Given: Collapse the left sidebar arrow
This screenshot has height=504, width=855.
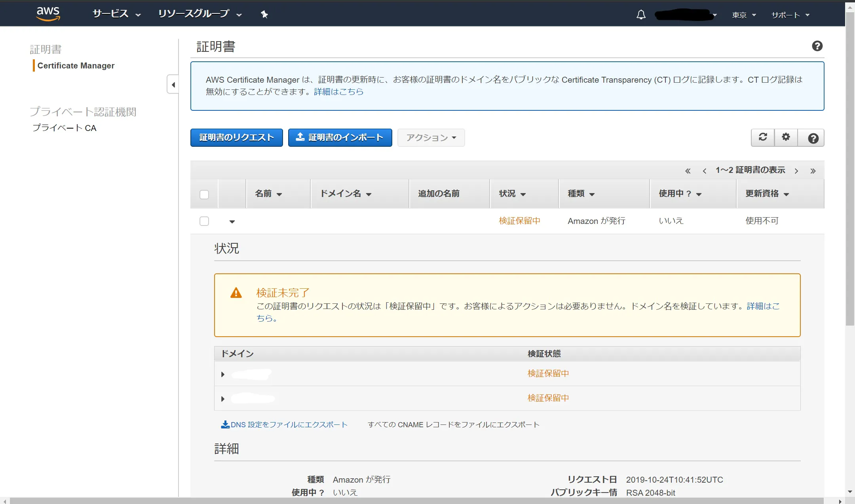Looking at the screenshot, I should [x=173, y=85].
